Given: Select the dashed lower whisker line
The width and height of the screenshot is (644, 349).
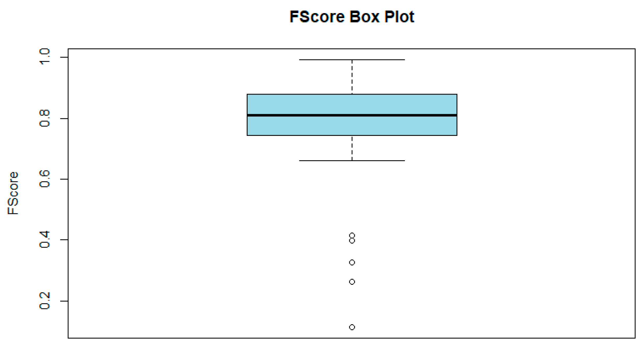Looking at the screenshot, I should click(x=352, y=148).
